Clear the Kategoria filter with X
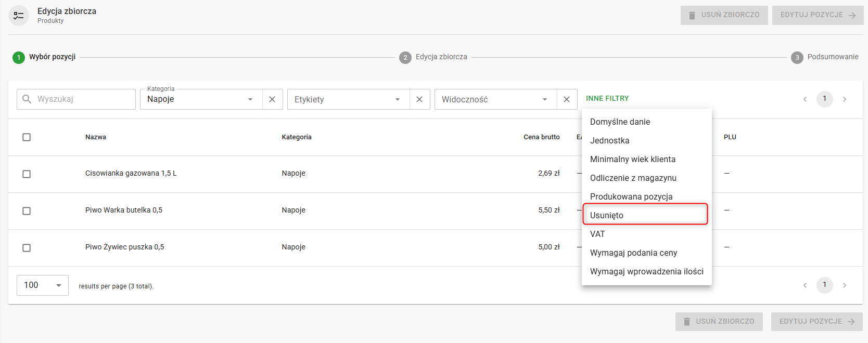The width and height of the screenshot is (868, 343). pos(272,99)
